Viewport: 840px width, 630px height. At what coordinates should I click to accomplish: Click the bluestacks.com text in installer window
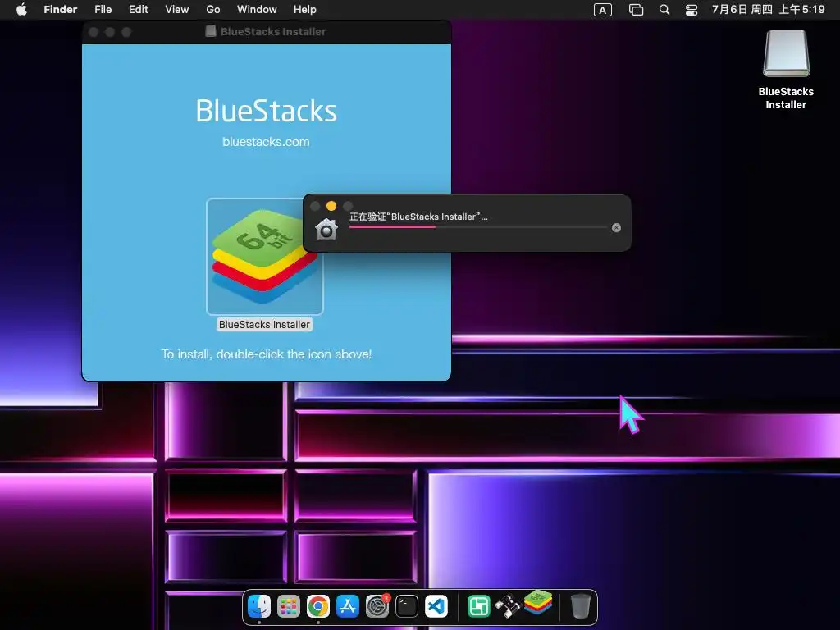point(267,142)
